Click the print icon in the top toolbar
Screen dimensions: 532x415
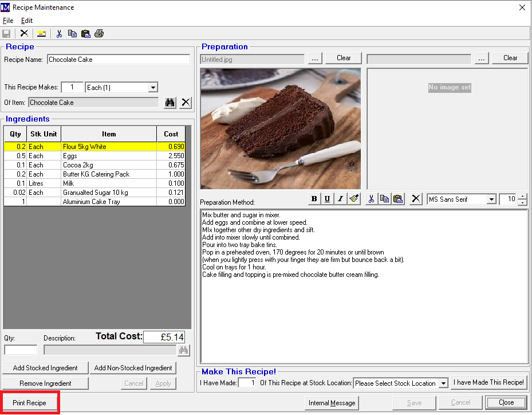pyautogui.click(x=99, y=33)
